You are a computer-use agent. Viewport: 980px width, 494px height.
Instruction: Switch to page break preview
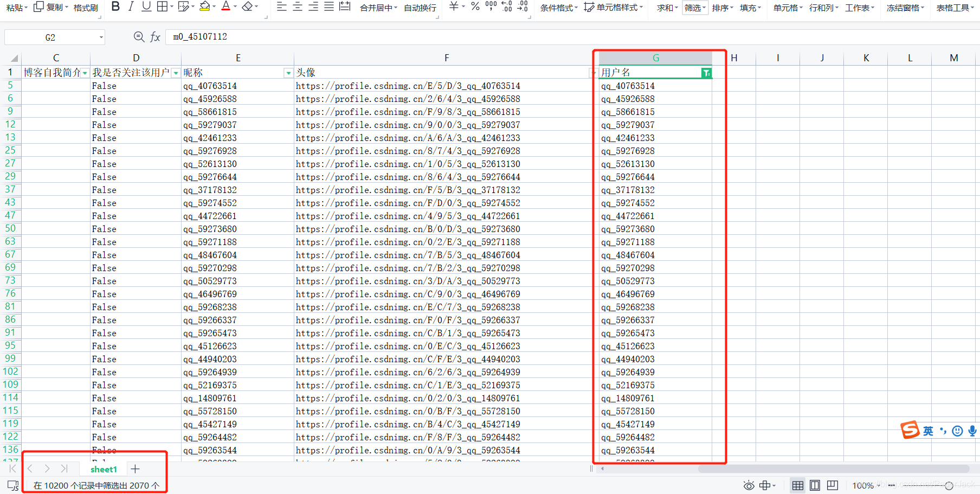(x=832, y=485)
